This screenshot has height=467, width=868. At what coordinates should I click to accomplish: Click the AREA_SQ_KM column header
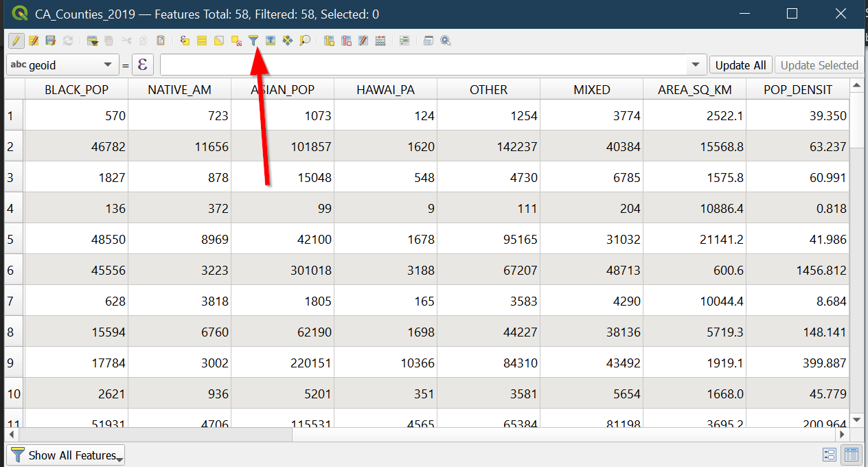(694, 89)
